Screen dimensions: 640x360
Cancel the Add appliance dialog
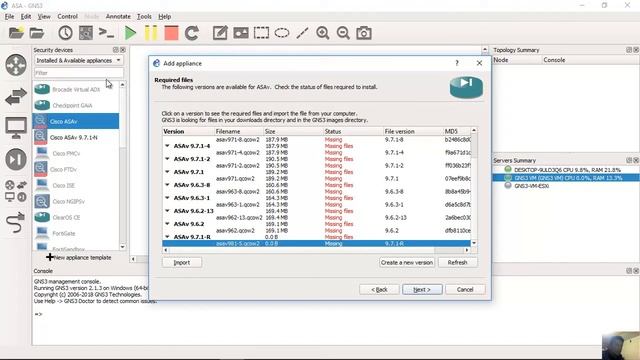[x=465, y=289]
